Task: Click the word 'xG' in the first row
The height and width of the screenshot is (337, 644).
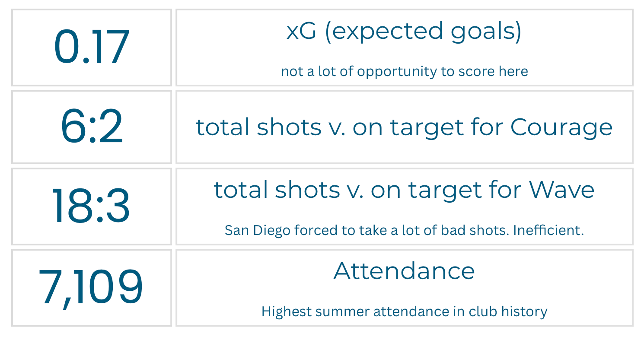Action: (x=301, y=32)
